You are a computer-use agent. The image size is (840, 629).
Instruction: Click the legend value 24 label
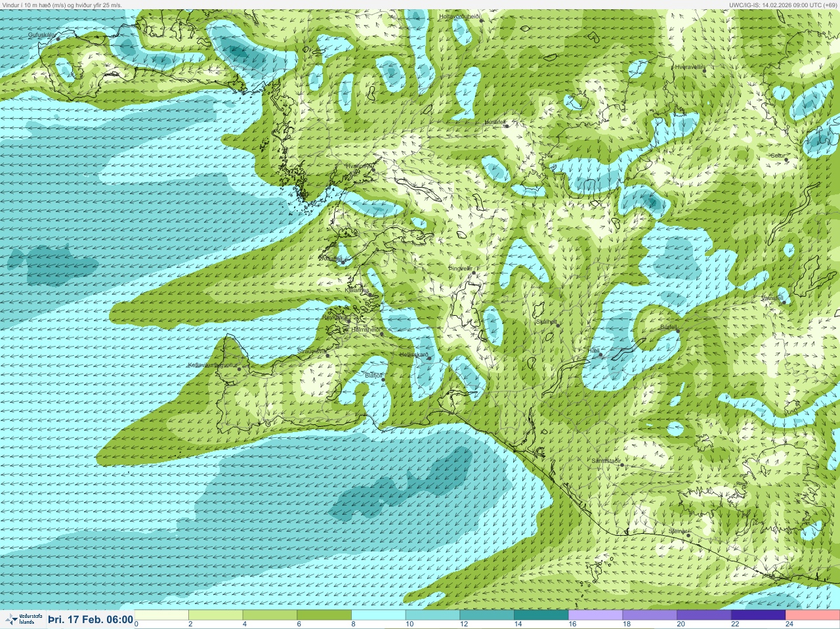789,624
